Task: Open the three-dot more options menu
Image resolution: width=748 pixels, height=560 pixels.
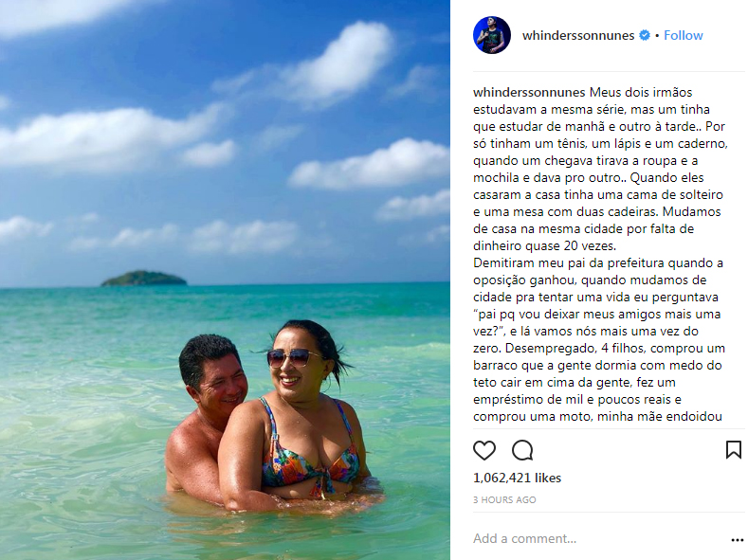Action: [737, 539]
